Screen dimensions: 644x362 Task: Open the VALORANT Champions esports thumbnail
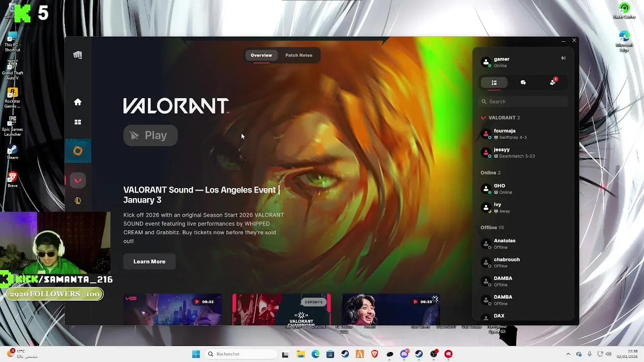pyautogui.click(x=282, y=310)
